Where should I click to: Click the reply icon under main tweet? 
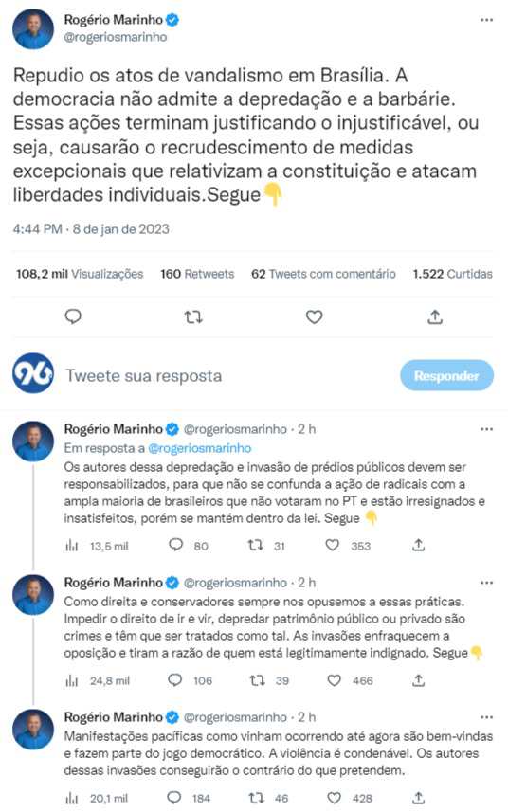pyautogui.click(x=73, y=316)
